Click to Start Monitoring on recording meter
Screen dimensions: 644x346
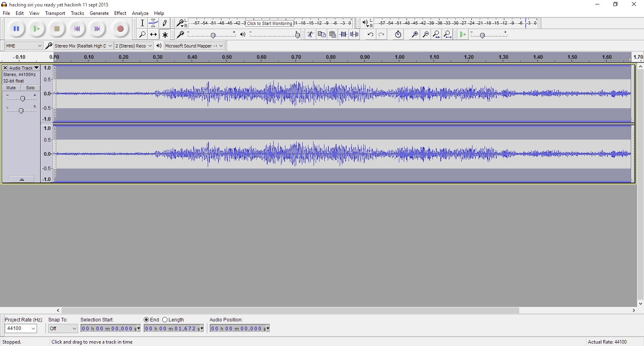tap(269, 23)
